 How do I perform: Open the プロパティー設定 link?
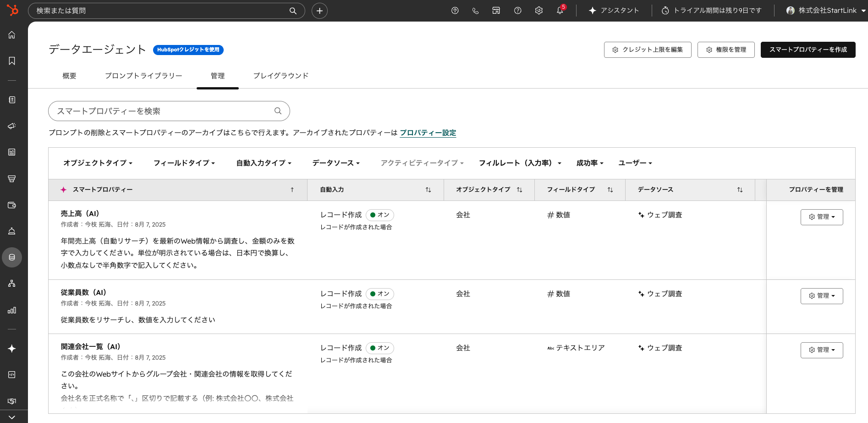(428, 133)
